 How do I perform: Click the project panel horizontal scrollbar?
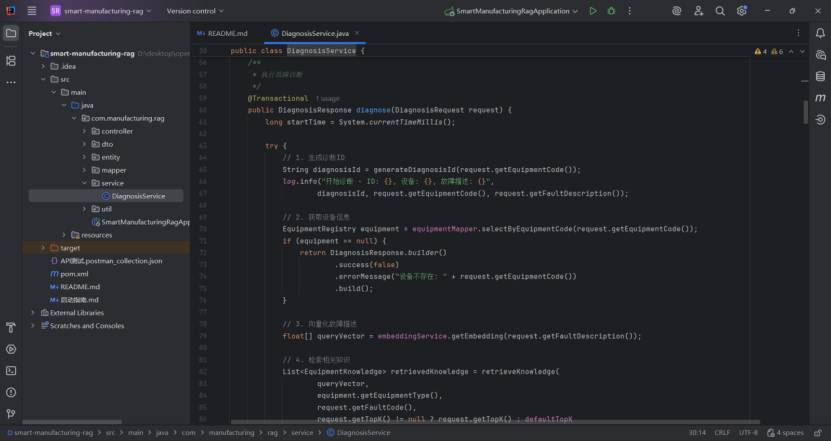(72, 422)
